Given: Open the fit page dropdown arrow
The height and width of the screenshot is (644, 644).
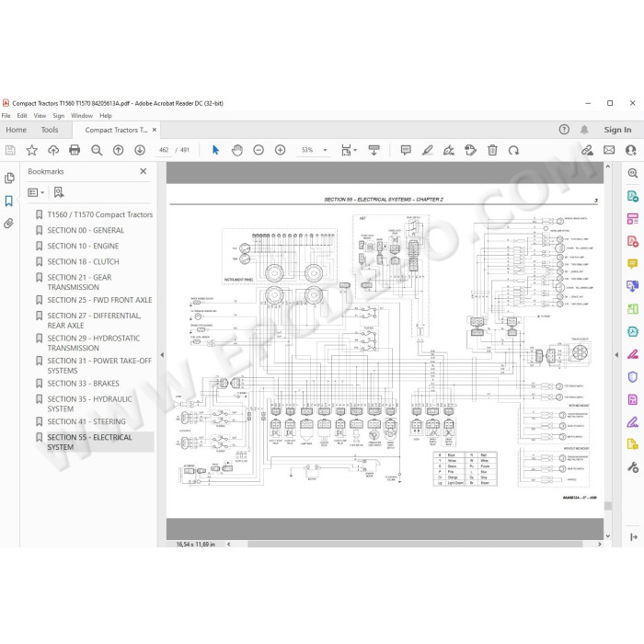Looking at the screenshot, I should (355, 150).
